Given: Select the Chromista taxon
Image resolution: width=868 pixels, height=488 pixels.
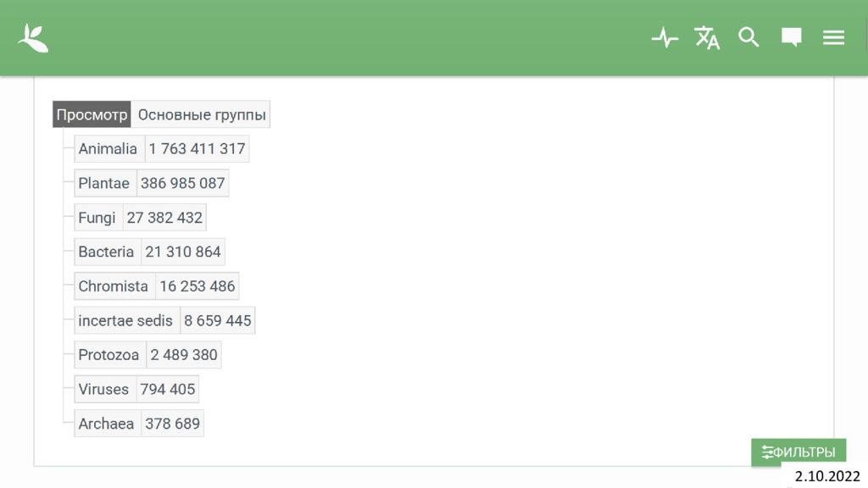Looking at the screenshot, I should (x=114, y=286).
